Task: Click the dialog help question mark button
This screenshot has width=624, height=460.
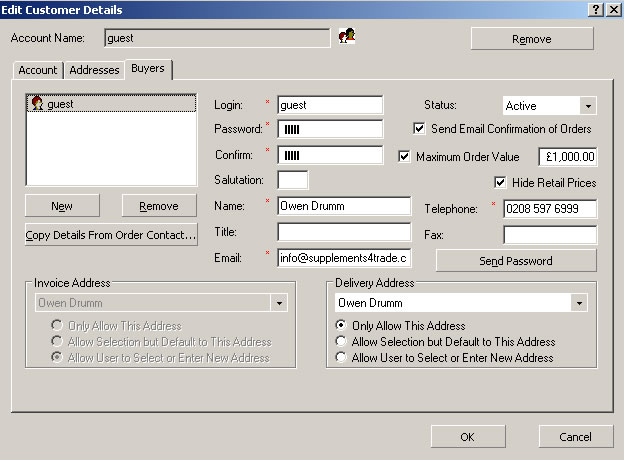Action: [593, 9]
